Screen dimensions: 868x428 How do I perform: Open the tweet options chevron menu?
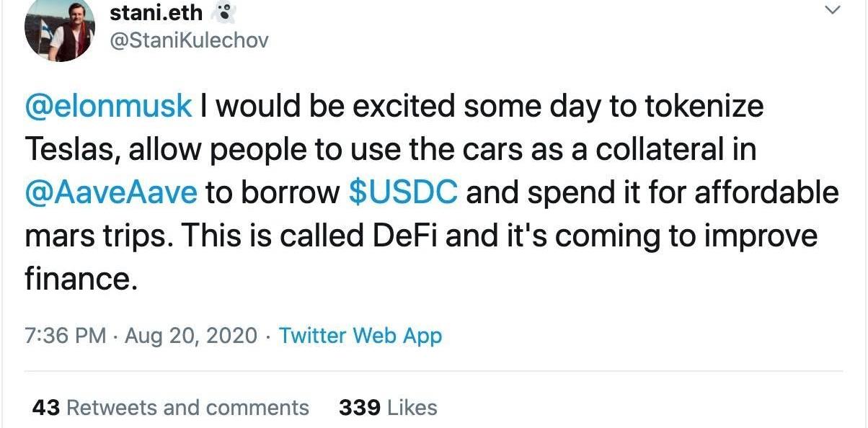coord(833,11)
